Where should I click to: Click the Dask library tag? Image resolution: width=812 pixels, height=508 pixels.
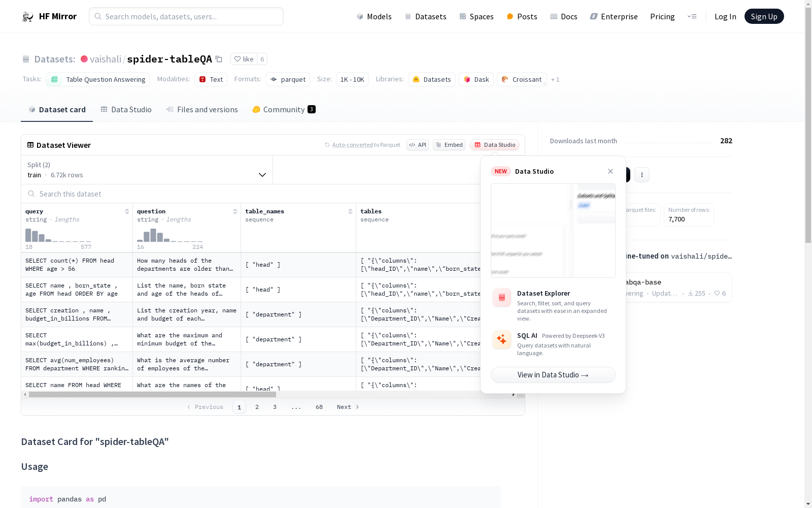(x=476, y=79)
